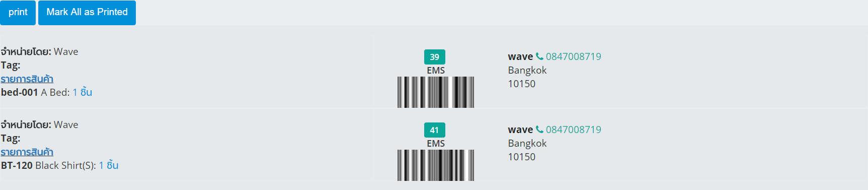868x190 pixels.
Task: Click EMS label under badge 41
Action: click(436, 144)
